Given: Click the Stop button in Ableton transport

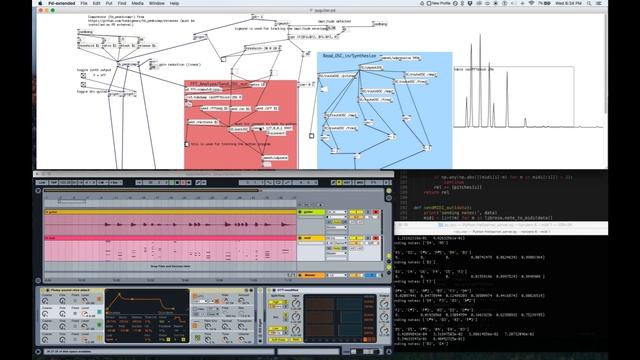Looking at the screenshot, I should 177,182.
